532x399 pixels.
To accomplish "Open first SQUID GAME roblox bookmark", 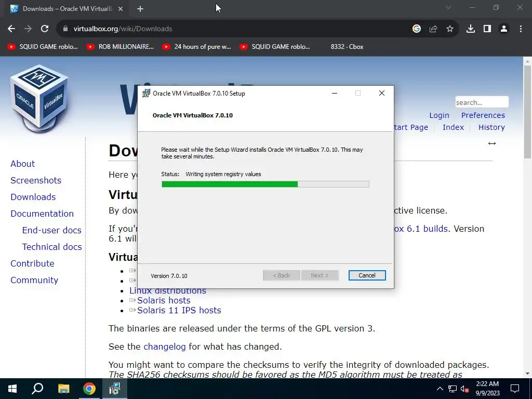I will (x=43, y=47).
